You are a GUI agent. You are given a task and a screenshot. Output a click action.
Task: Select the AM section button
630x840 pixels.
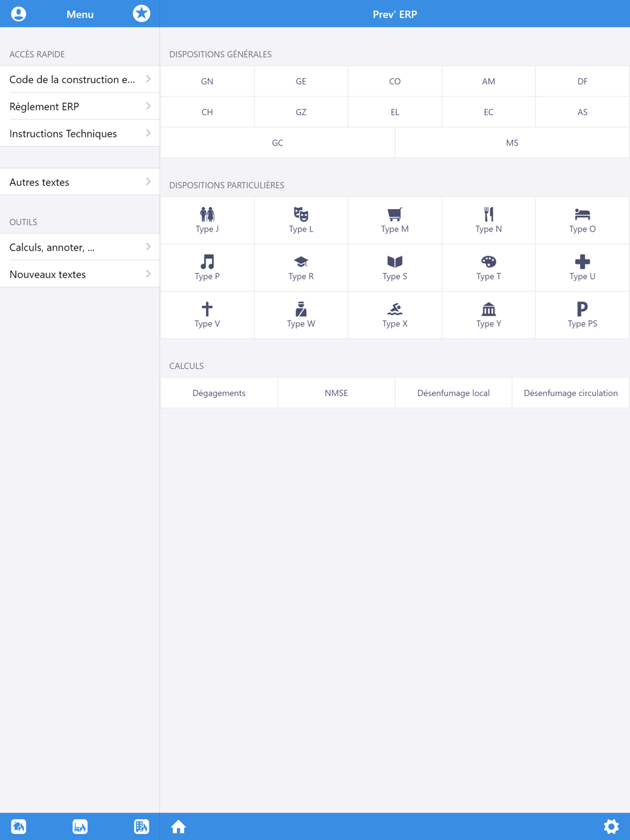point(489,81)
